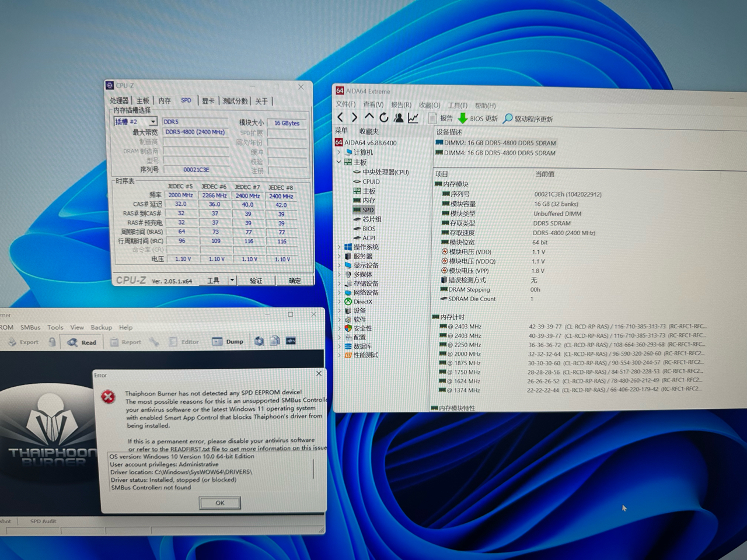Expand the 计算机 tree branch in AIDA64
The image size is (747, 560).
coord(340,152)
